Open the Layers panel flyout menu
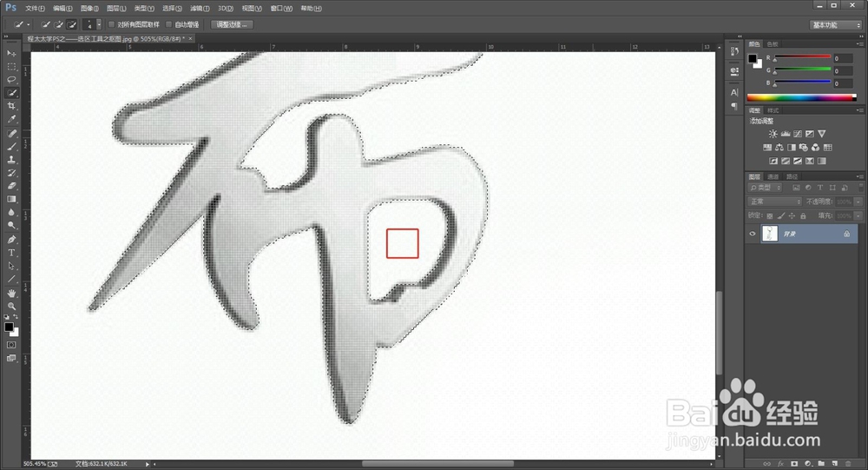868x470 pixels. pos(859,177)
